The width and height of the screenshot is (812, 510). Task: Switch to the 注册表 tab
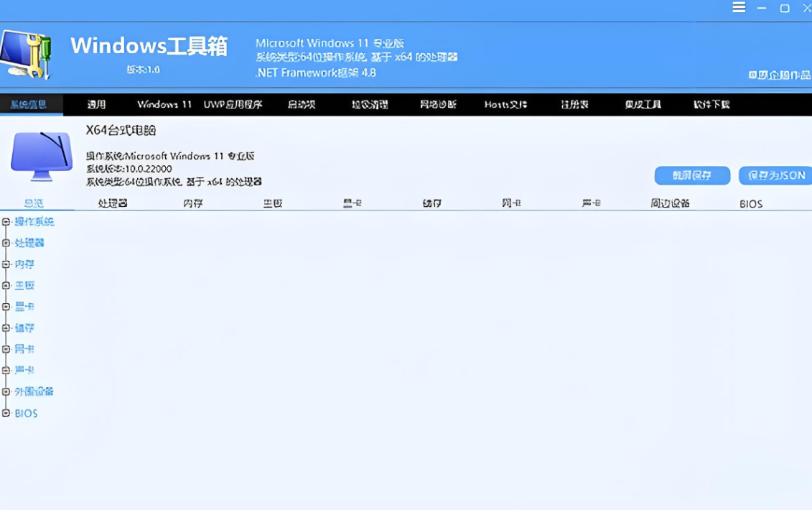[575, 104]
